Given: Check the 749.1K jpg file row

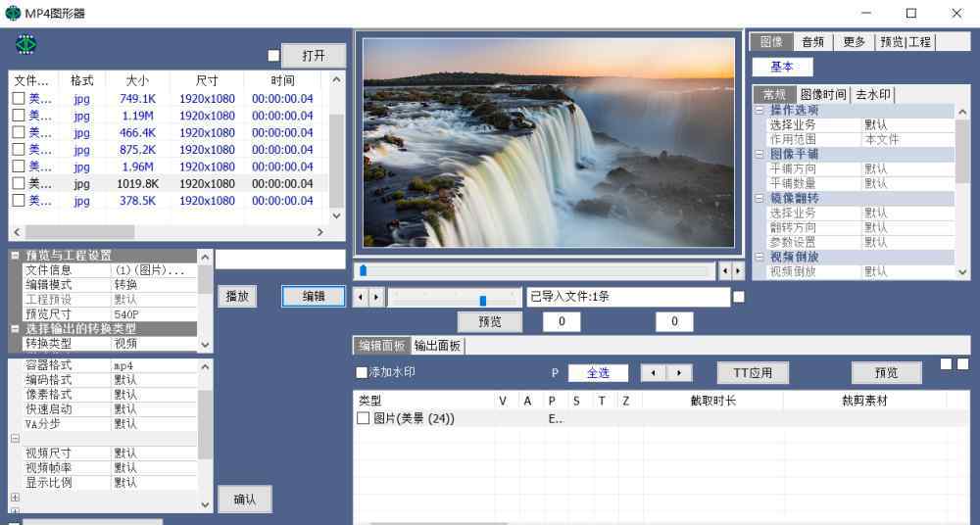Looking at the screenshot, I should [19, 98].
